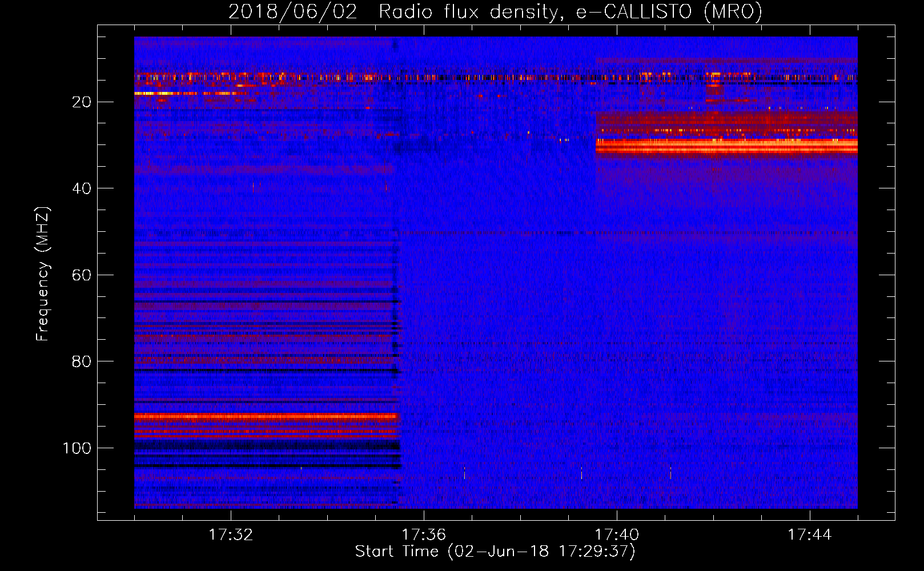Image resolution: width=924 pixels, height=571 pixels.
Task: Click the frequency tick label '20'
Action: pos(82,102)
